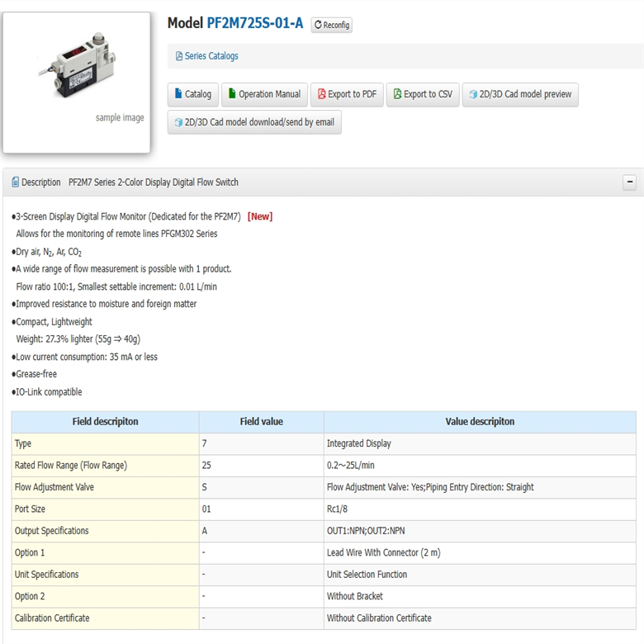Image resolution: width=644 pixels, height=644 pixels.
Task: Click the Without Calibration Certificate cell
Action: point(480,618)
